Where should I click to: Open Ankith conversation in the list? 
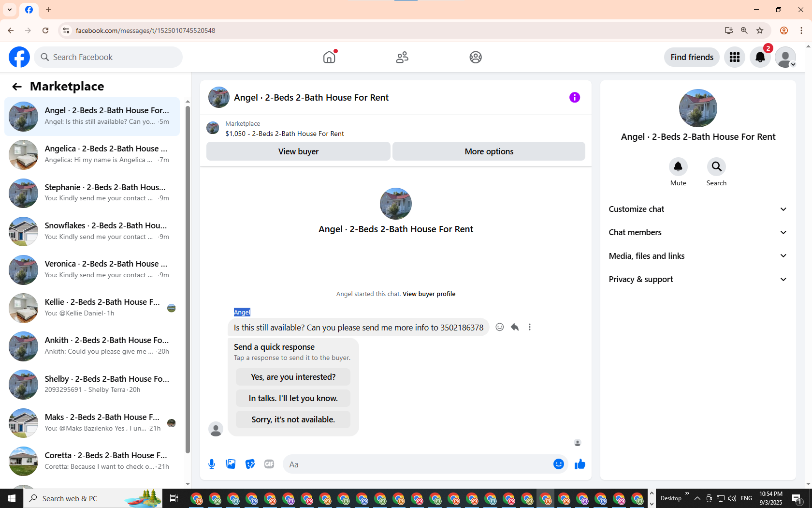point(92,346)
